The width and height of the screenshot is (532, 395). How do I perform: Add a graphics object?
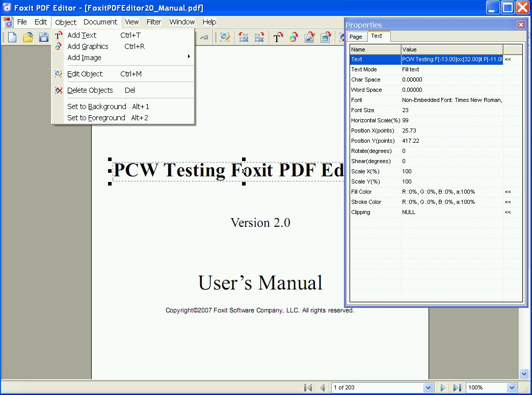[x=88, y=46]
